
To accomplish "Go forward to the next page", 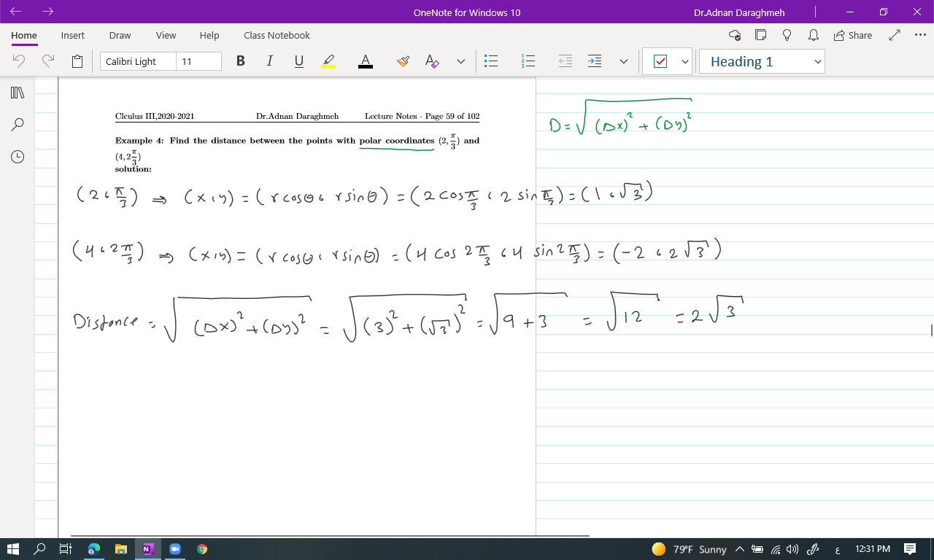I will pyautogui.click(x=48, y=12).
